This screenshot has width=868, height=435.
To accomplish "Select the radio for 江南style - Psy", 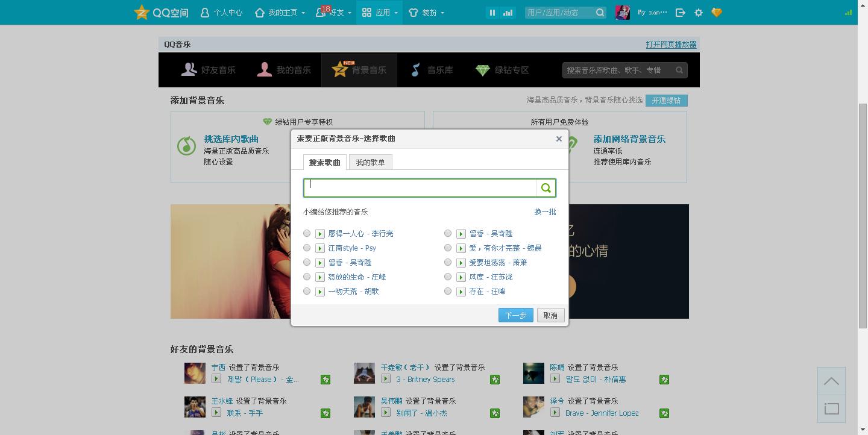I will pyautogui.click(x=307, y=248).
